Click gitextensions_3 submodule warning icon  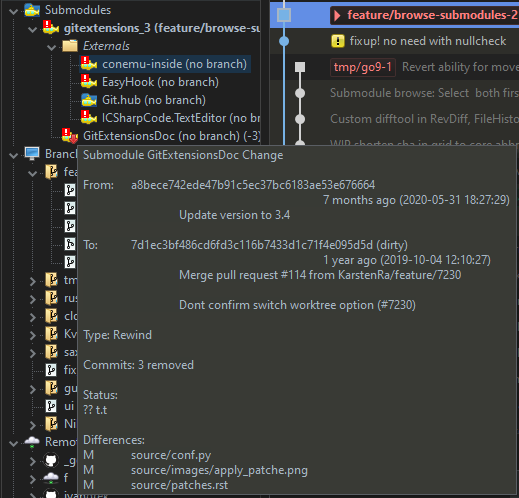51,27
